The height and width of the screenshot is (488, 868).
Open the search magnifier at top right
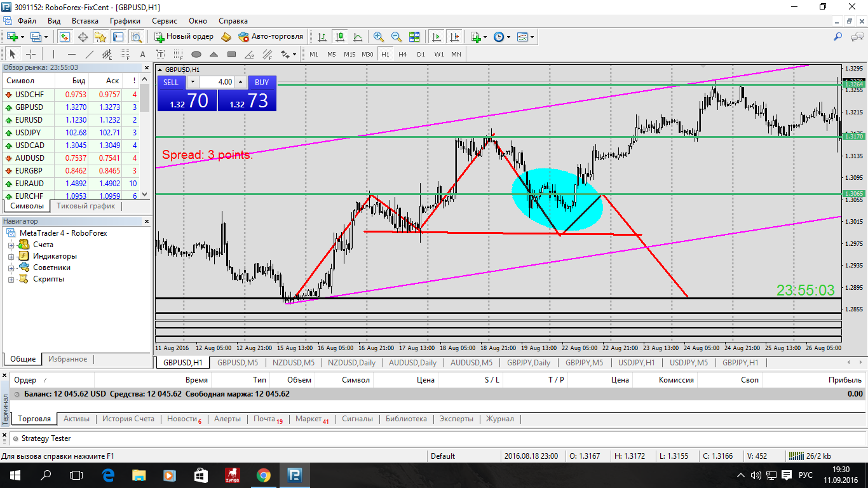coord(838,37)
